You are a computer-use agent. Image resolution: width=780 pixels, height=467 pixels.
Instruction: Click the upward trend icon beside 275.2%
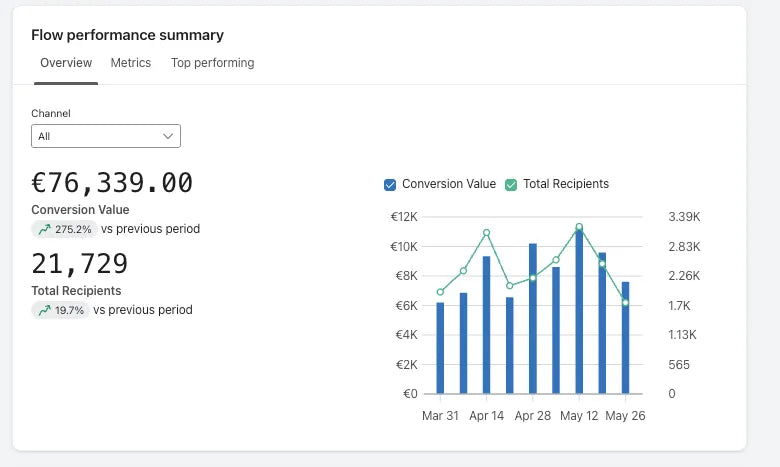click(44, 229)
